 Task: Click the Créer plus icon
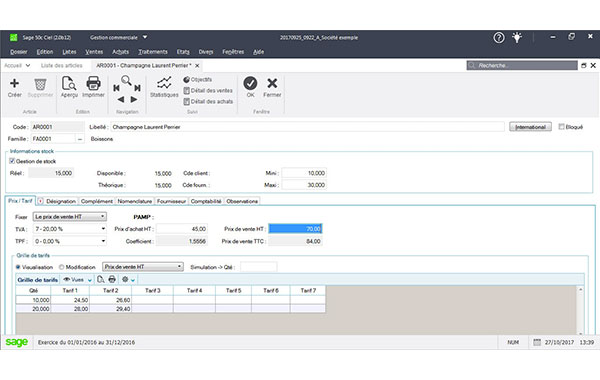[15, 83]
